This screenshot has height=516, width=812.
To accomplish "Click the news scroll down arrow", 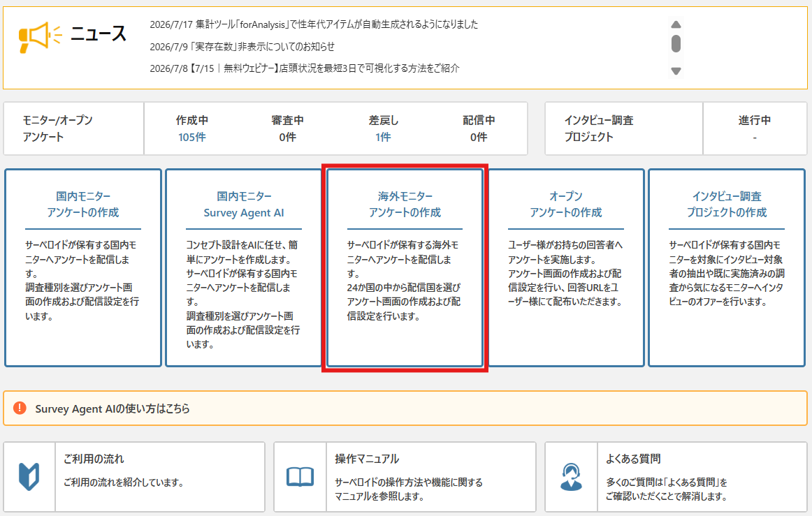I will click(x=676, y=71).
